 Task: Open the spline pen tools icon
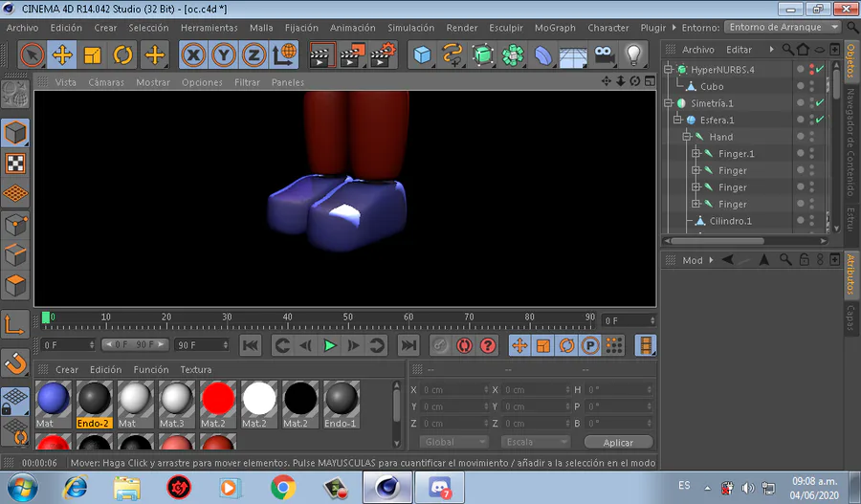click(452, 55)
